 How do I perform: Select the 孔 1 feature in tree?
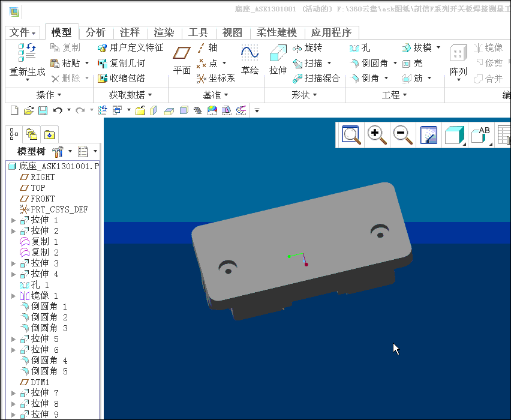pyautogui.click(x=35, y=285)
